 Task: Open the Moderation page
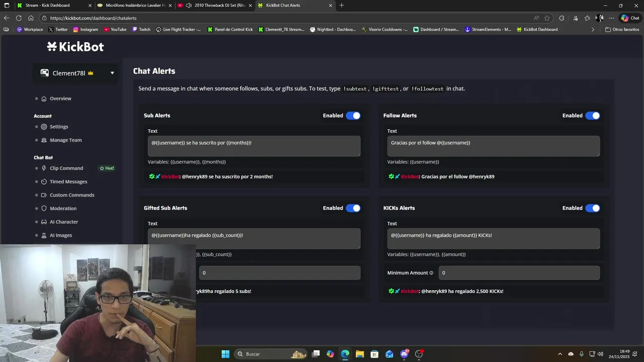(63, 209)
